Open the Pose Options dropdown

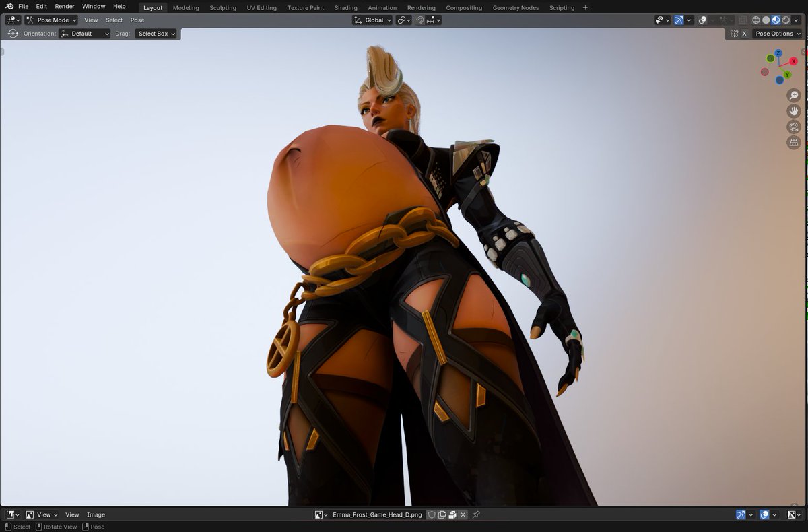click(778, 34)
